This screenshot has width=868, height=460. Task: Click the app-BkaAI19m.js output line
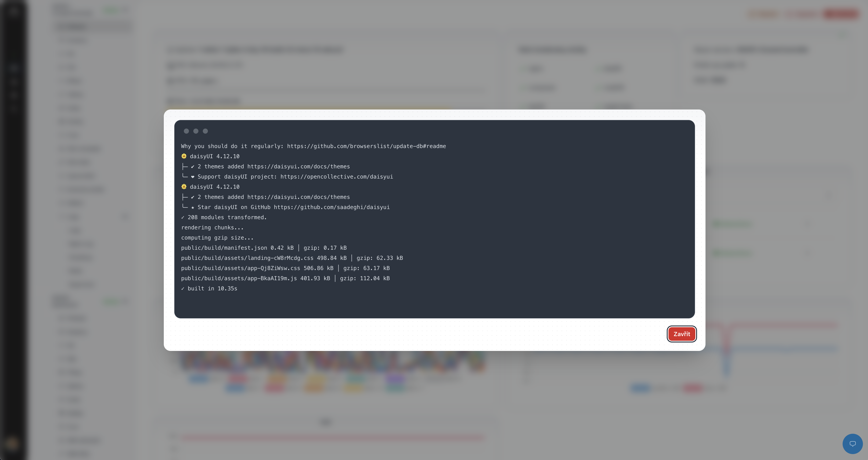[x=285, y=278]
